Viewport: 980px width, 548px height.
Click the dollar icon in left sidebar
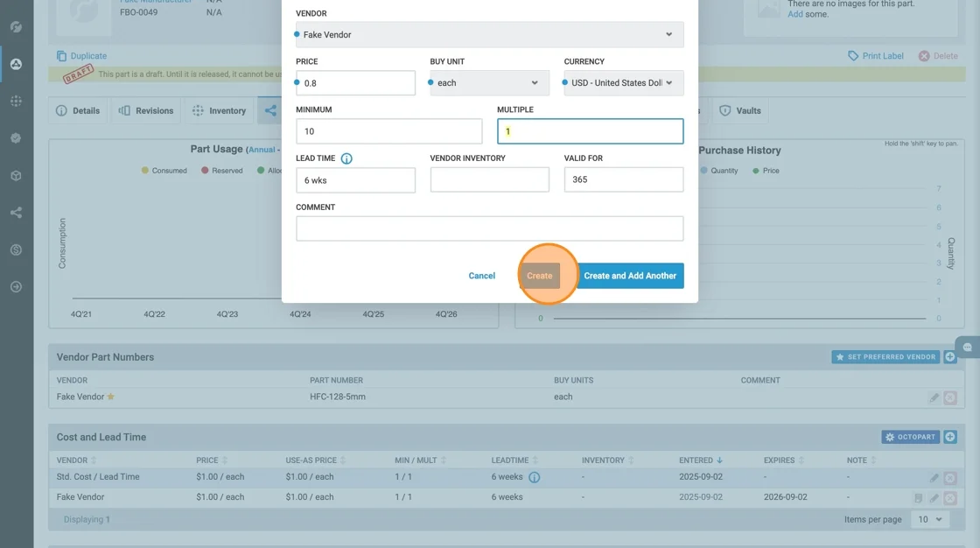16,250
